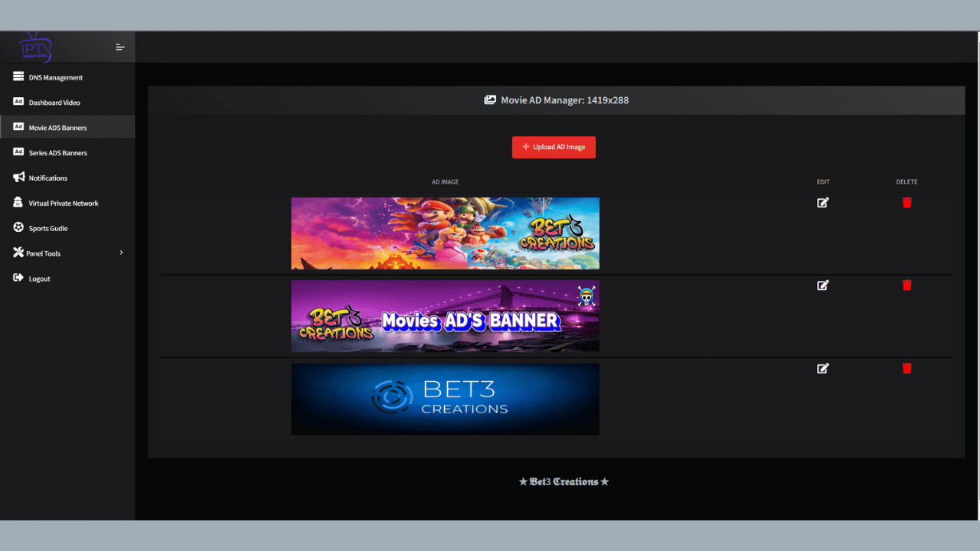
Task: Edit the blue BET3 Creations banner
Action: tap(823, 368)
